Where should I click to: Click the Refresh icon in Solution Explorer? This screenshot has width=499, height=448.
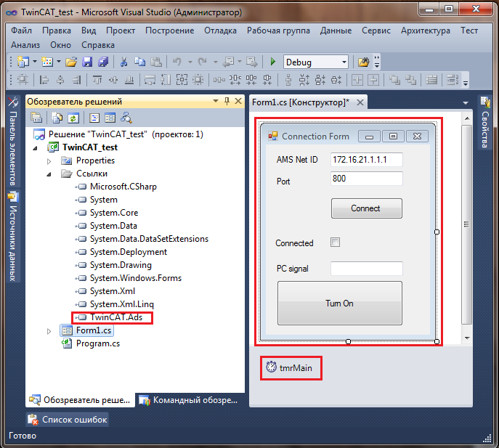(73, 118)
